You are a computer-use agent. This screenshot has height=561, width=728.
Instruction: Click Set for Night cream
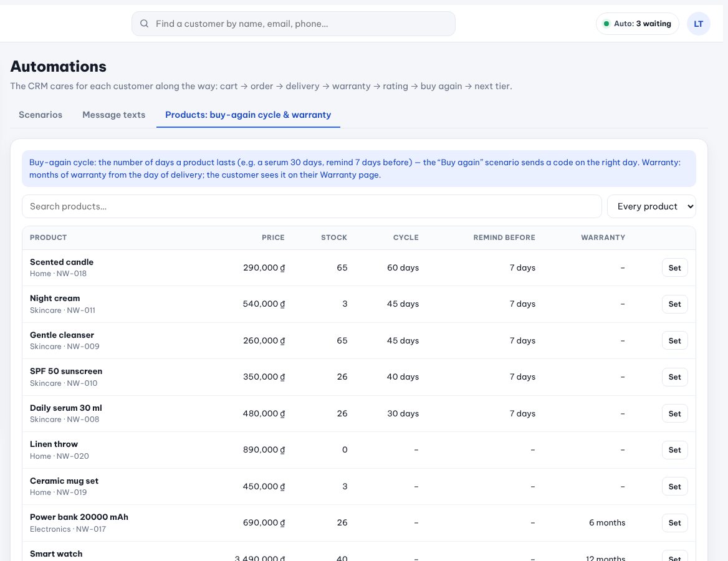click(x=674, y=304)
